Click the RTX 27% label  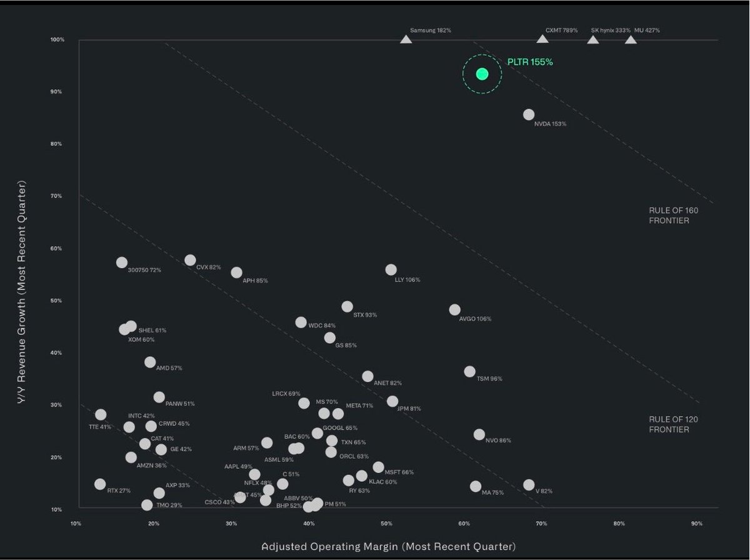tap(119, 491)
